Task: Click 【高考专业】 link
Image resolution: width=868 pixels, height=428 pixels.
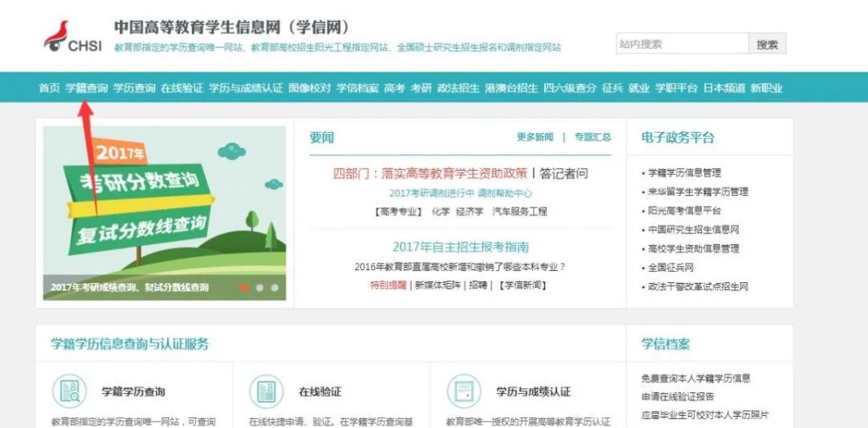Action: pyautogui.click(x=399, y=212)
